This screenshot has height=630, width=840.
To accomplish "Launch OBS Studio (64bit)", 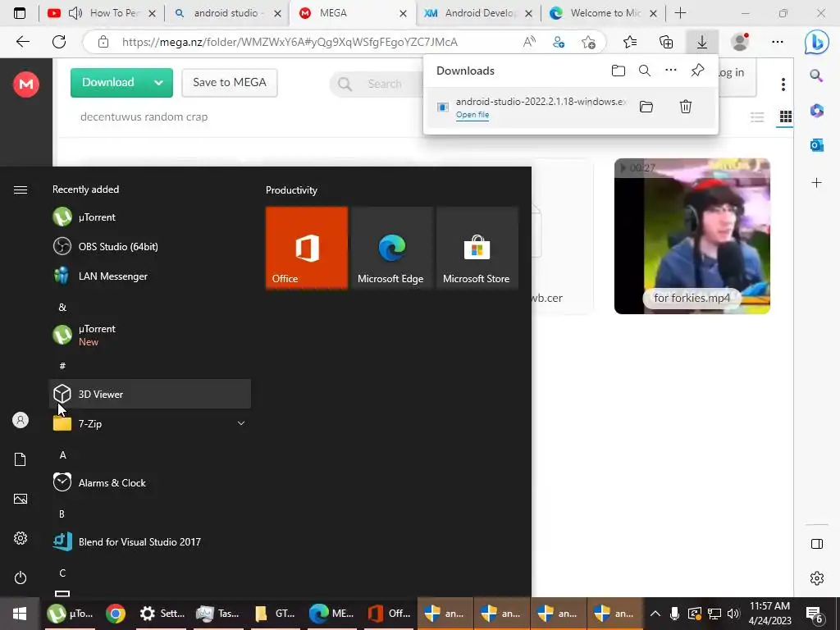I will tap(151, 246).
